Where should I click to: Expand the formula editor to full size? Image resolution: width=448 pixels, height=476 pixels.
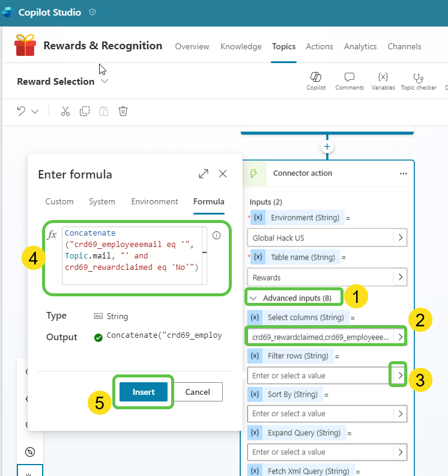tap(204, 174)
